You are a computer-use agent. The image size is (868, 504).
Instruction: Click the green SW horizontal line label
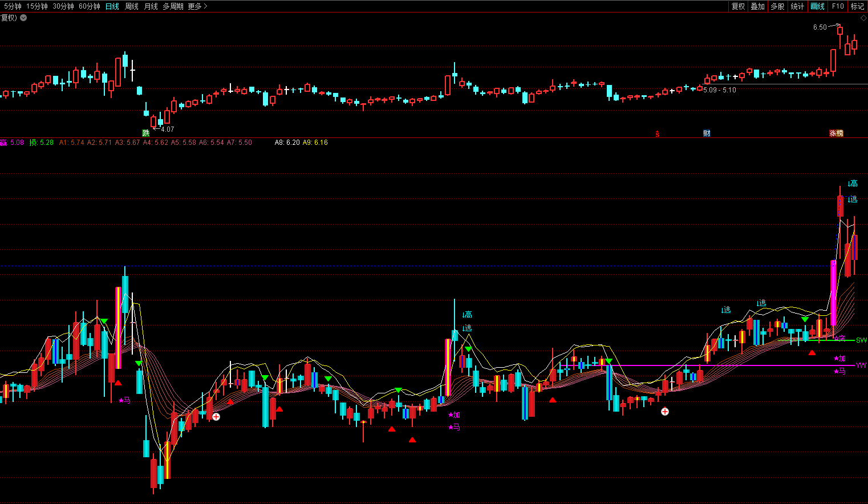861,340
